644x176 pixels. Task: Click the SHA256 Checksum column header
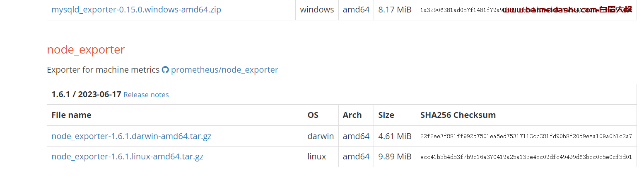pos(458,115)
